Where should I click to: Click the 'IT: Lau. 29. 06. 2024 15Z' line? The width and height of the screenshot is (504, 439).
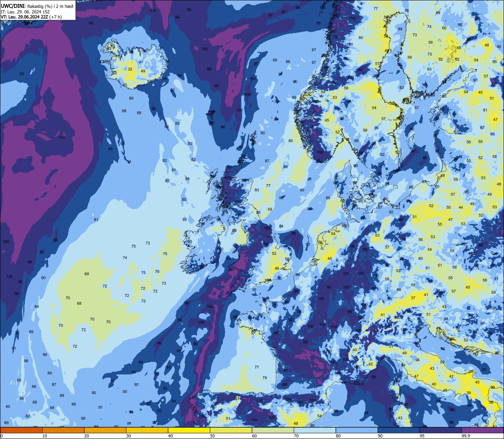pos(25,12)
